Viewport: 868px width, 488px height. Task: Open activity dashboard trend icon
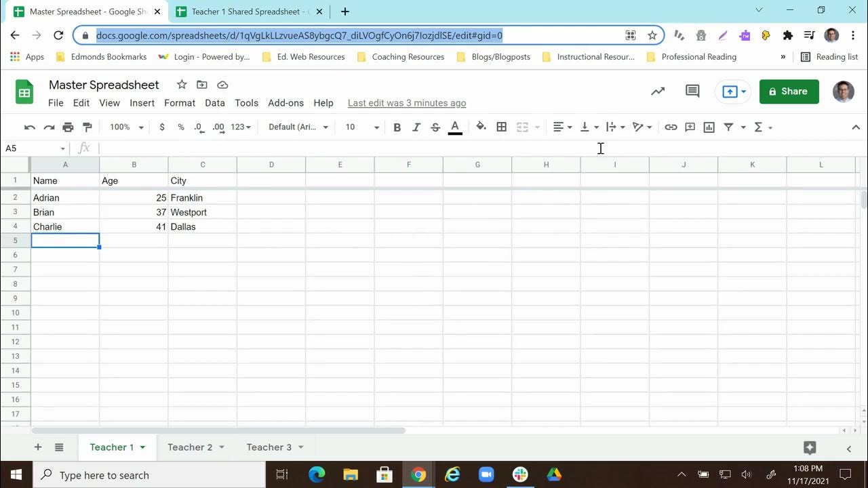pos(658,91)
